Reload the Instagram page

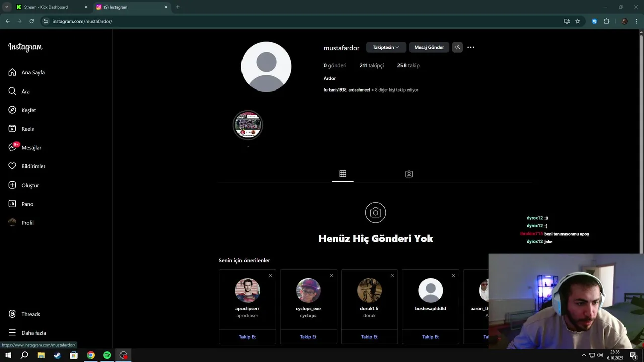coord(31,21)
